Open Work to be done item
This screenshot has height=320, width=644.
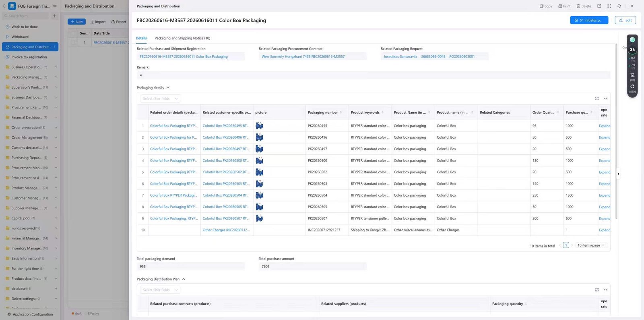[x=25, y=27]
